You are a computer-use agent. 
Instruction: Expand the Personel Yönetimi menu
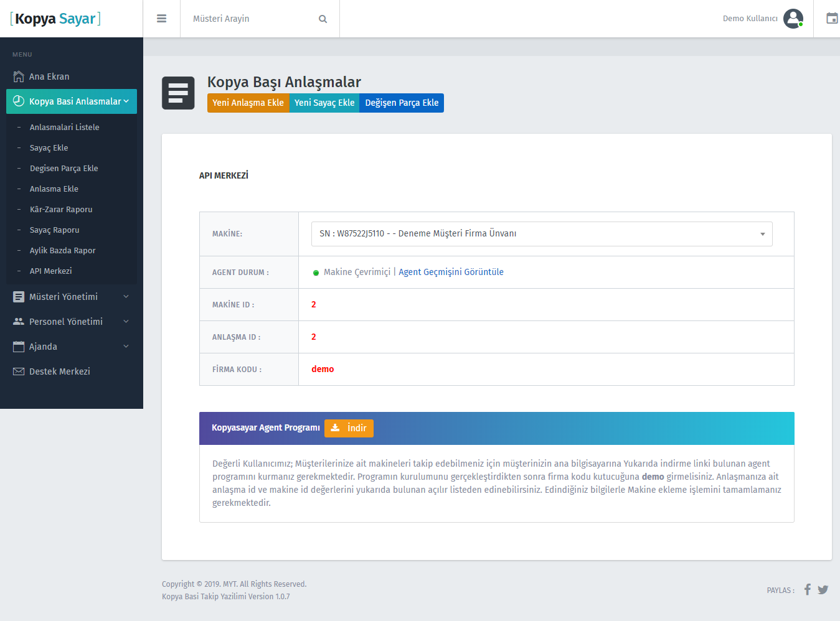pyautogui.click(x=72, y=322)
